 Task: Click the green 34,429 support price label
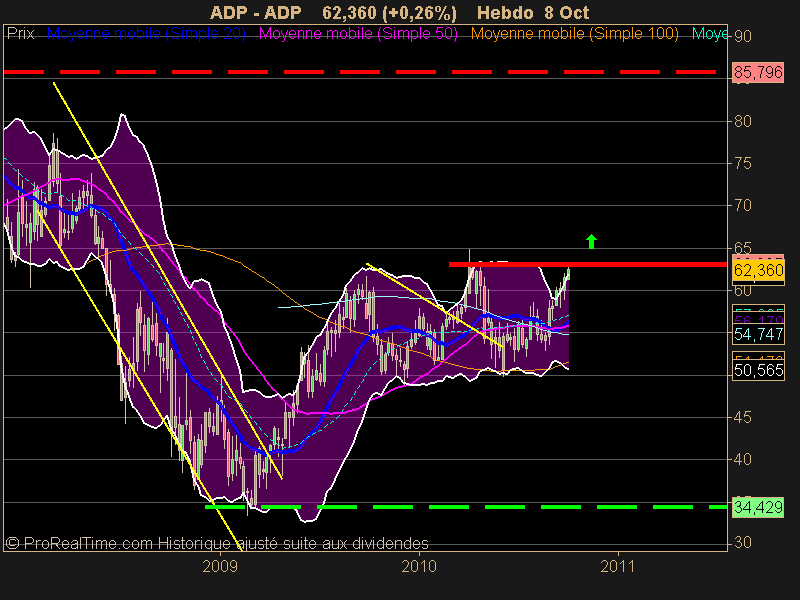pyautogui.click(x=758, y=507)
